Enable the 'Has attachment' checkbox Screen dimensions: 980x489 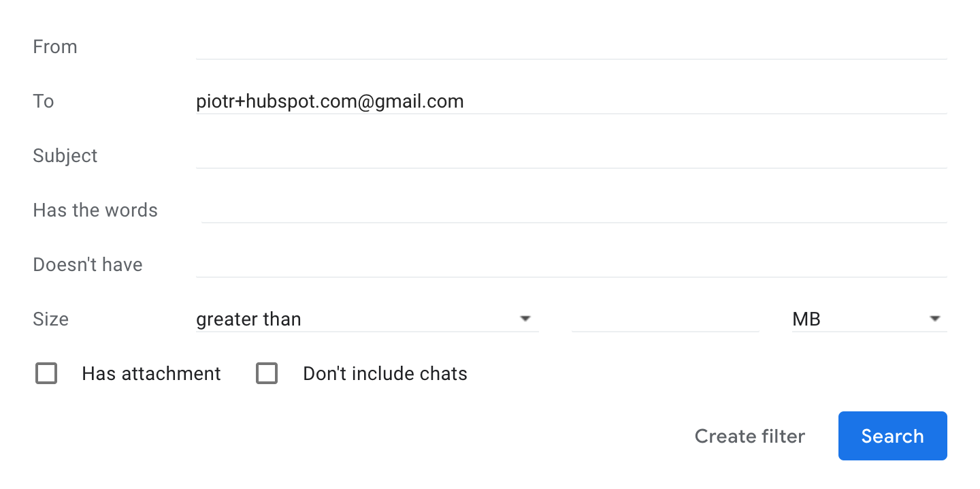[x=46, y=374]
